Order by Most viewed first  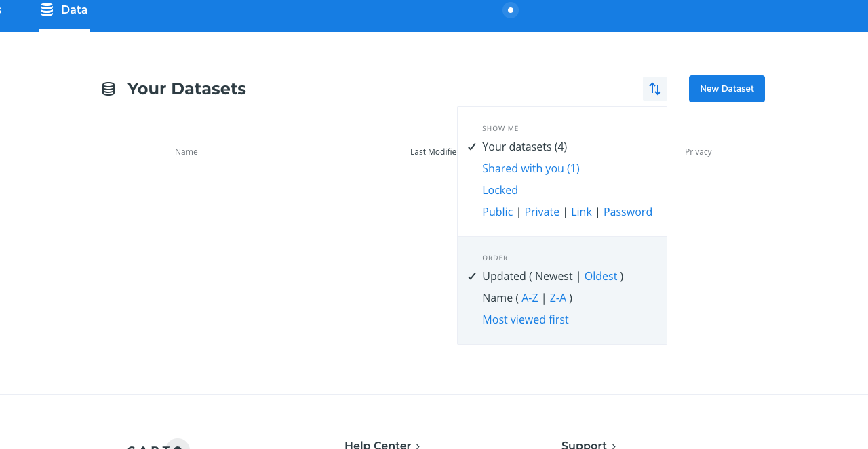click(x=526, y=319)
